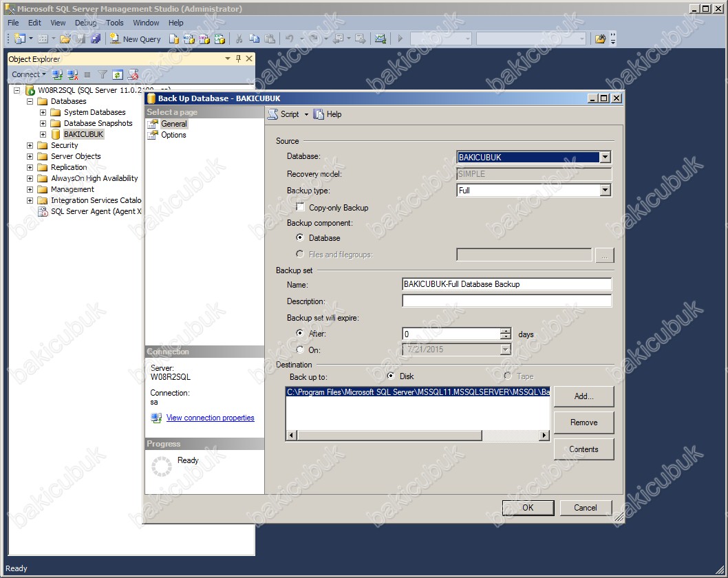Click the Refresh icon in Object Explorer
728x578 pixels.
click(x=118, y=74)
